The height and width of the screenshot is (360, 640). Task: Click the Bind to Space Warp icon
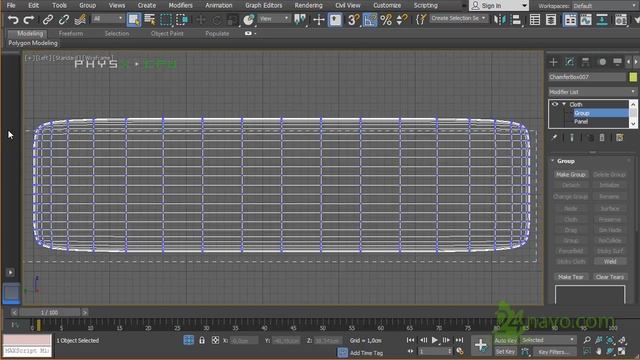80,20
